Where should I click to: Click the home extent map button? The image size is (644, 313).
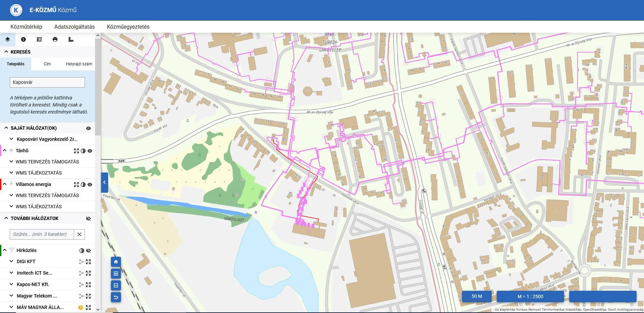click(116, 262)
